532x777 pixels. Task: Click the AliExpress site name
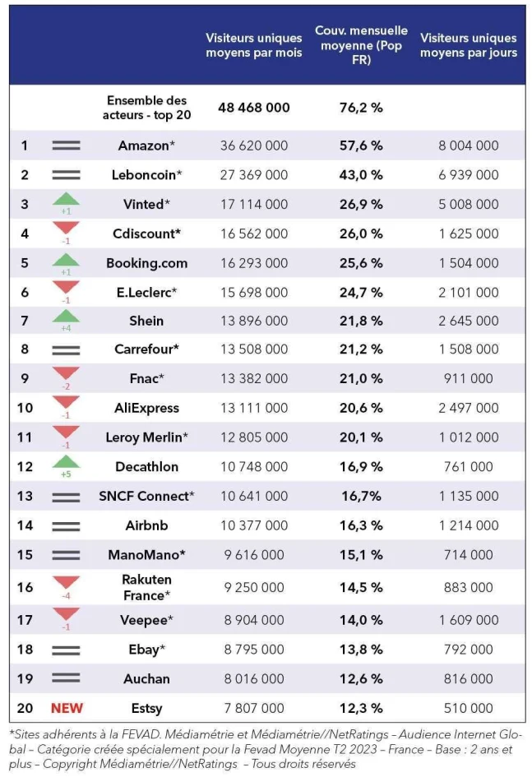pos(146,408)
